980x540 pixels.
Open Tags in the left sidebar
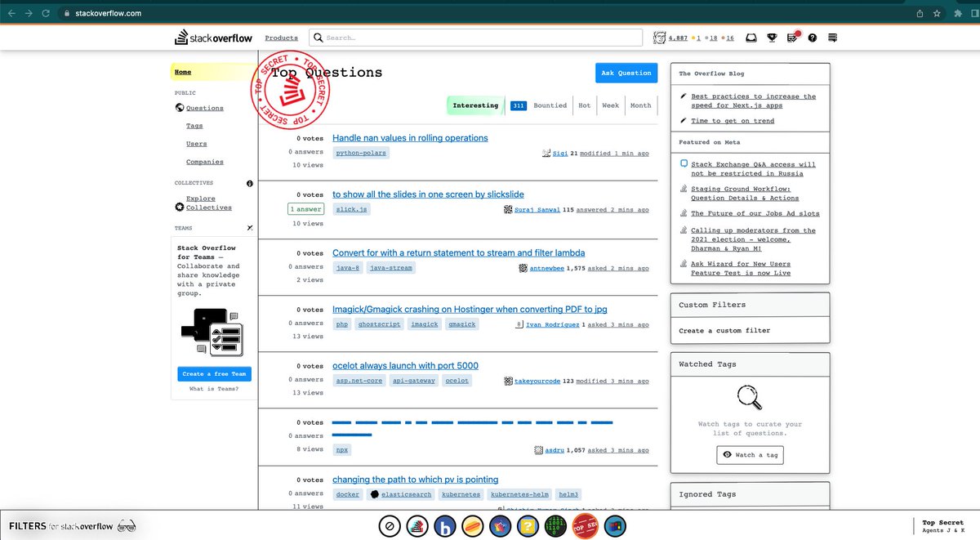(x=194, y=126)
